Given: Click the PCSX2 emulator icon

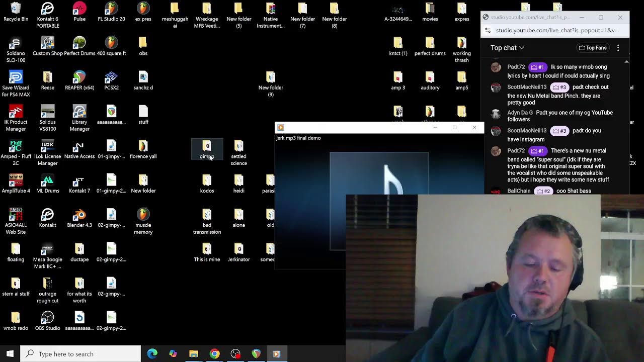Looking at the screenshot, I should (111, 78).
